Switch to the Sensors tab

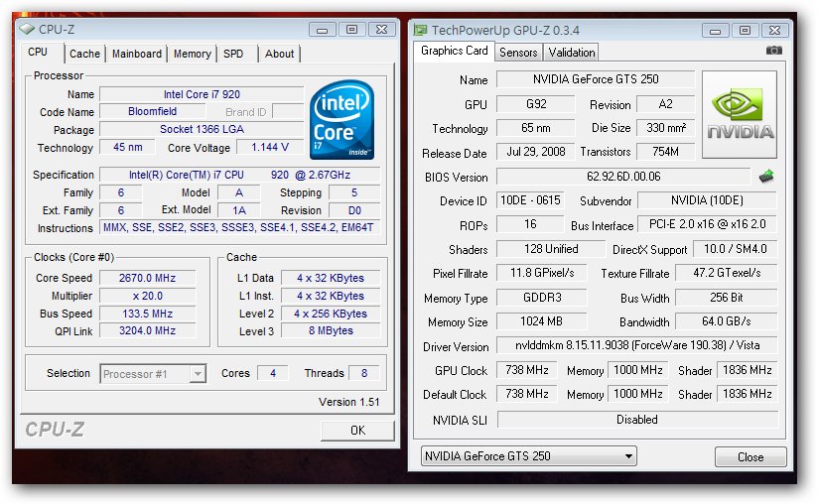coord(518,53)
